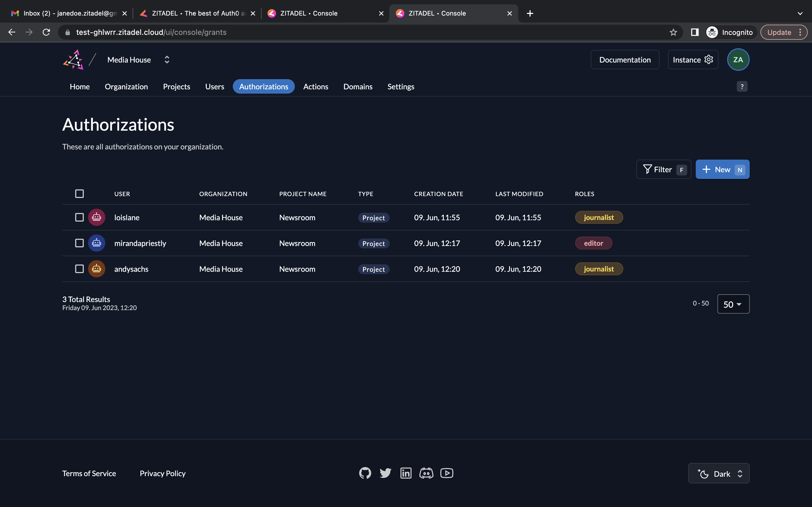Select the loislane row checkbox
The height and width of the screenshot is (507, 812).
coord(79,217)
